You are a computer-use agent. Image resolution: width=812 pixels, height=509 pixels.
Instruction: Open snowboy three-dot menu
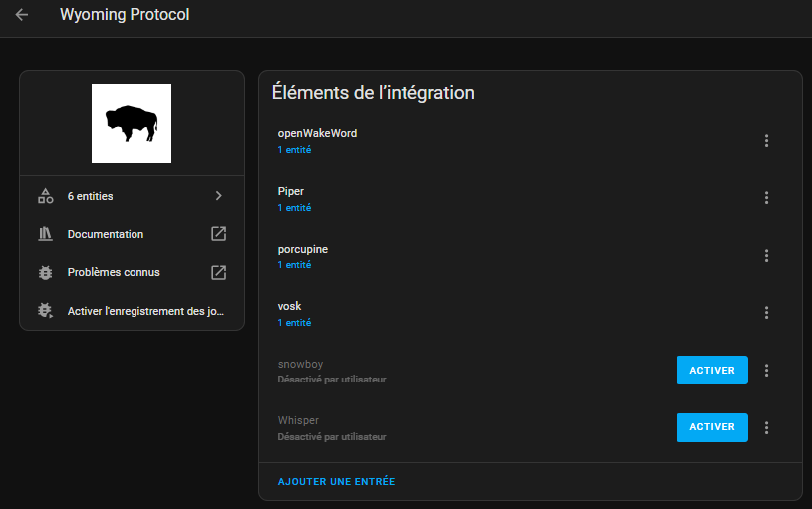coord(766,371)
